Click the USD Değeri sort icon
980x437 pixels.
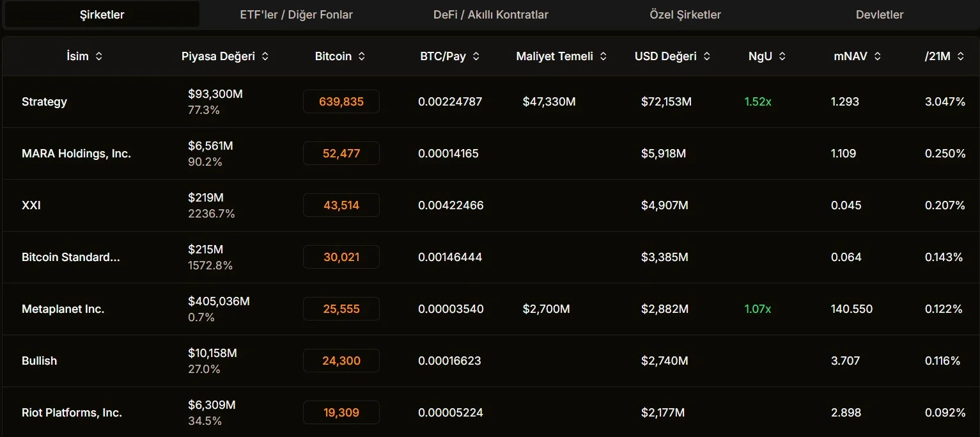point(707,56)
